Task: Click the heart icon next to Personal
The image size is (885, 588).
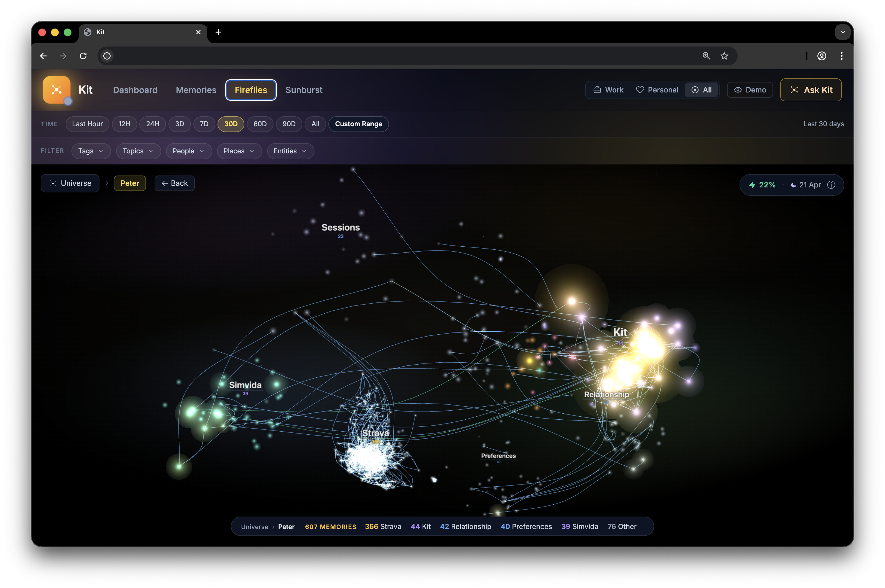Action: tap(640, 90)
